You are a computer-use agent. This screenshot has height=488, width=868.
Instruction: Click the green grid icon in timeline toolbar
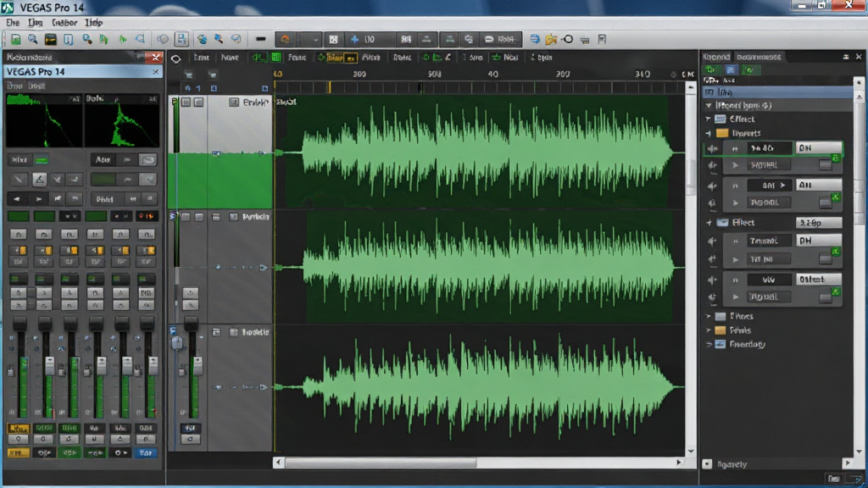[x=275, y=57]
